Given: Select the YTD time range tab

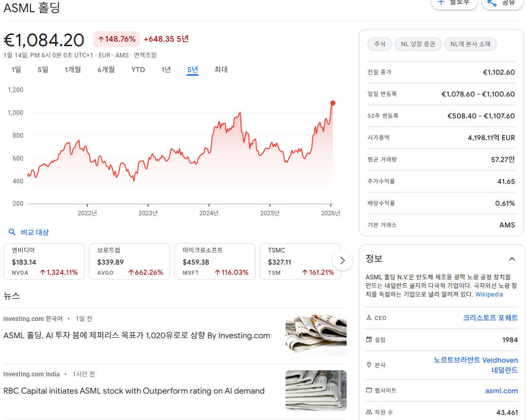Looking at the screenshot, I should click(138, 70).
